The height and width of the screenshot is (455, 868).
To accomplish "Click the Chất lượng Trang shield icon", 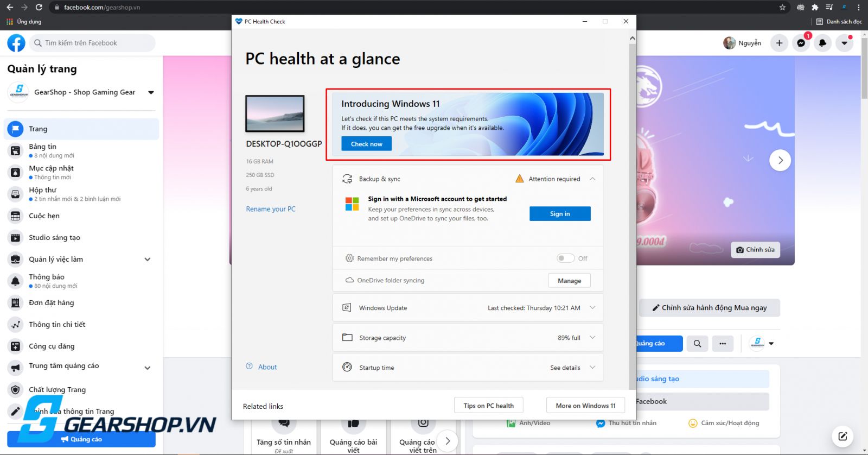I will 16,389.
